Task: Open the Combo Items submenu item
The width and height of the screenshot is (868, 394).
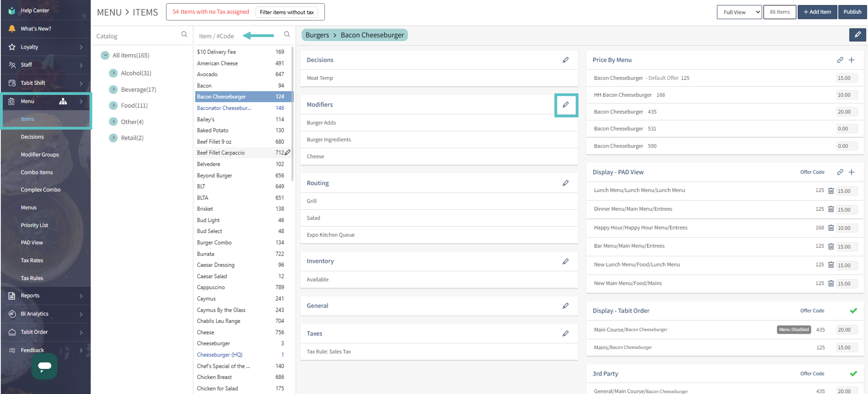Action: [37, 172]
